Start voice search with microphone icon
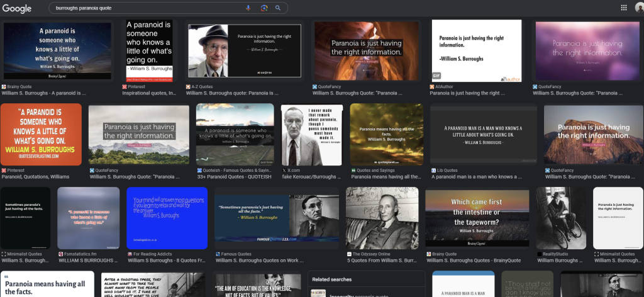This screenshot has height=297, width=644. pyautogui.click(x=248, y=8)
